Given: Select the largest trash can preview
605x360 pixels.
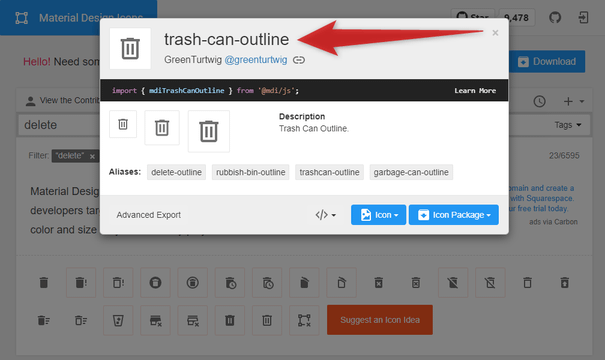Looking at the screenshot, I should (x=209, y=132).
